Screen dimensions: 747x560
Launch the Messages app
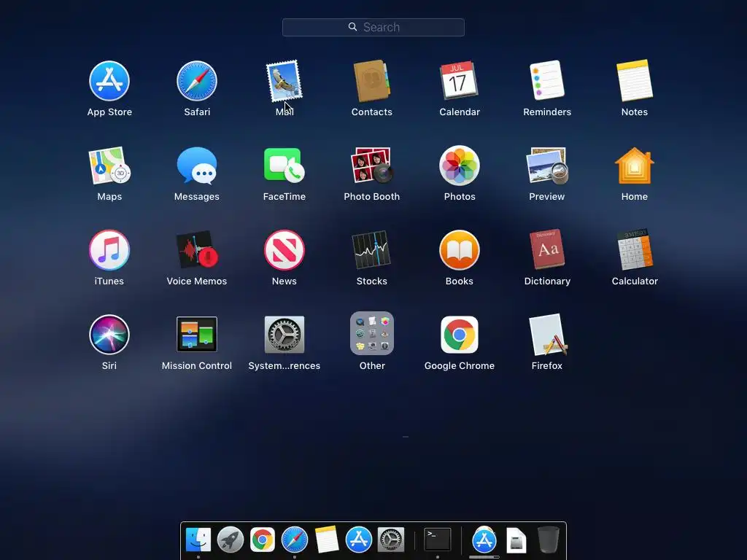(x=197, y=166)
